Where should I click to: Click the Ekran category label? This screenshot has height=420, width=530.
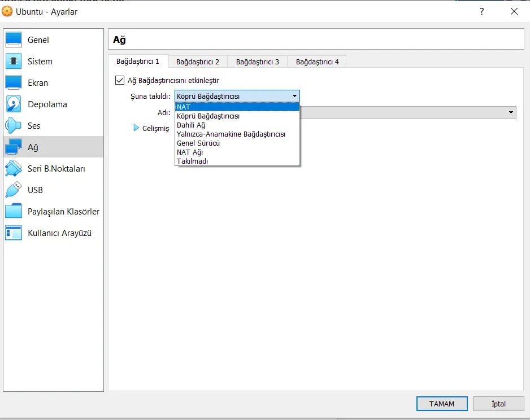[38, 83]
